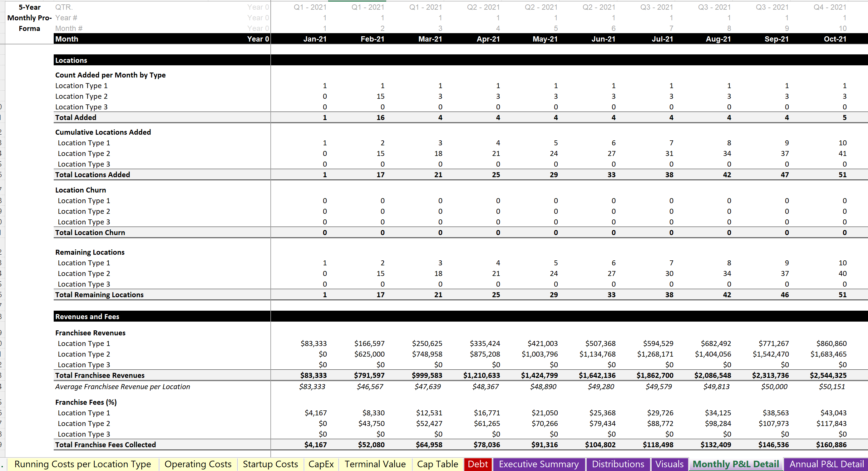
Task: Open the Running Costs per Location Type sheet
Action: [x=82, y=464]
